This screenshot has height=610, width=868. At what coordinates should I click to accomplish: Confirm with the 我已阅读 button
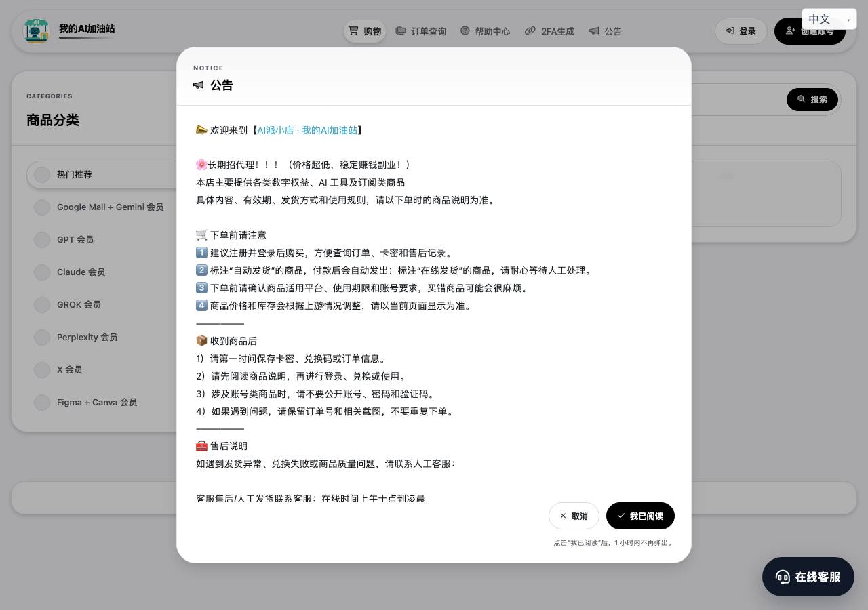(x=640, y=516)
